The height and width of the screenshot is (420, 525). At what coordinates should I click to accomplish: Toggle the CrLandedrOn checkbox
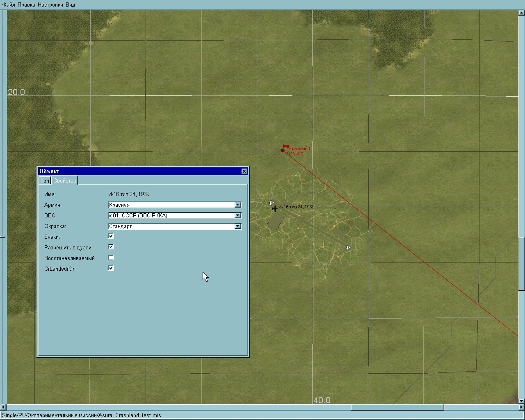(x=111, y=268)
